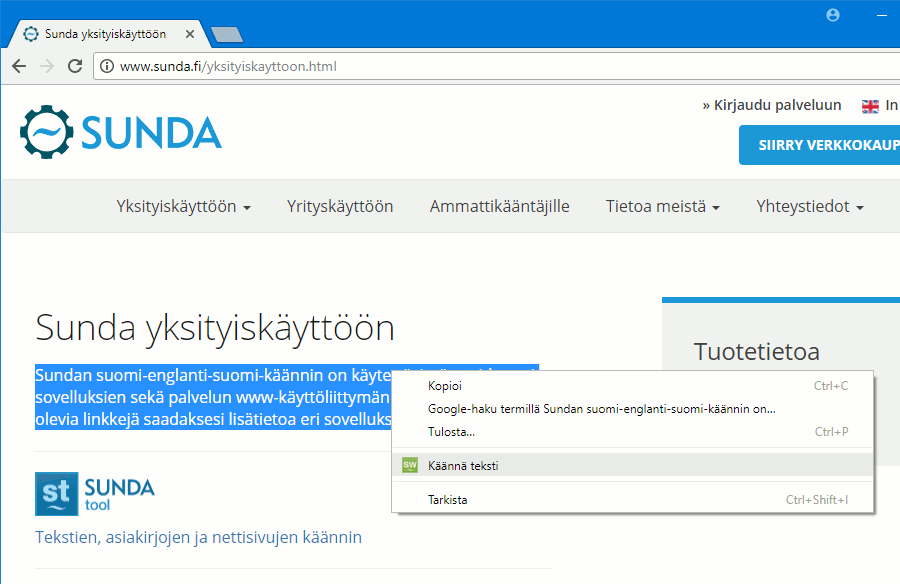
Task: Close the Sunda yksityiskäyttöön tab
Action: point(190,34)
